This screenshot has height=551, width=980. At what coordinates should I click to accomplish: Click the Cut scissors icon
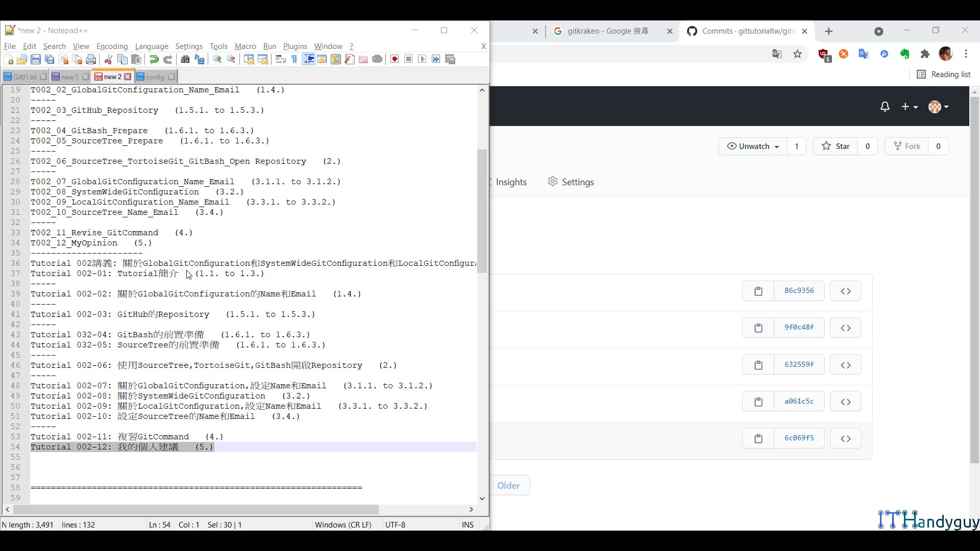pyautogui.click(x=108, y=60)
